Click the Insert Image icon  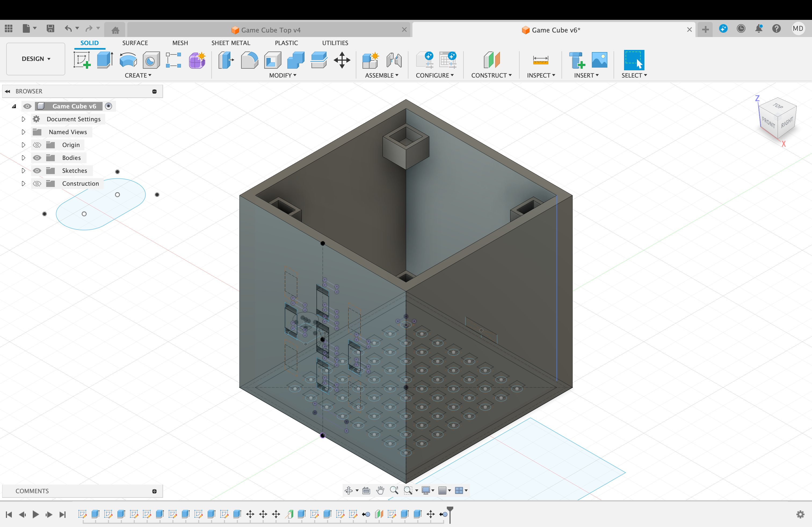pos(599,60)
